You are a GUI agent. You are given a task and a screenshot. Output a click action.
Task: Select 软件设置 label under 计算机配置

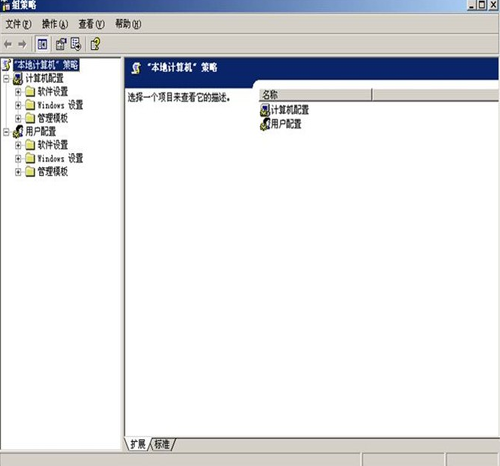tap(53, 91)
